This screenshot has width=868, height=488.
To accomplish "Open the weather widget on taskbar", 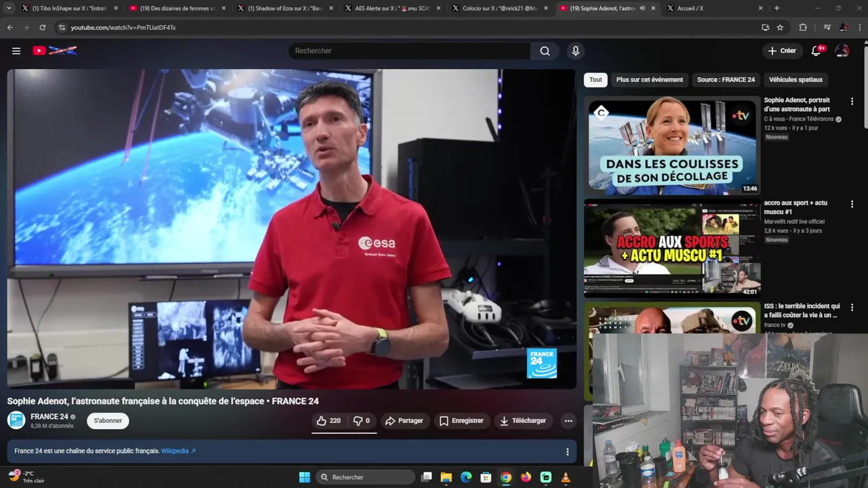I will click(27, 477).
